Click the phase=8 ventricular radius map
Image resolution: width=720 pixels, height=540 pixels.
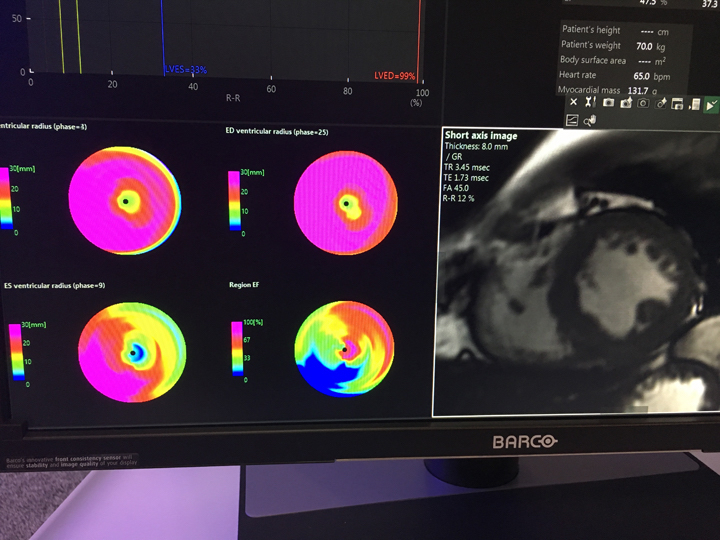click(x=126, y=200)
